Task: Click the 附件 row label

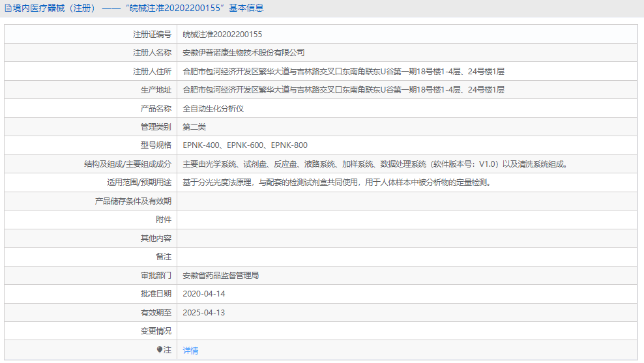Action: tap(164, 220)
